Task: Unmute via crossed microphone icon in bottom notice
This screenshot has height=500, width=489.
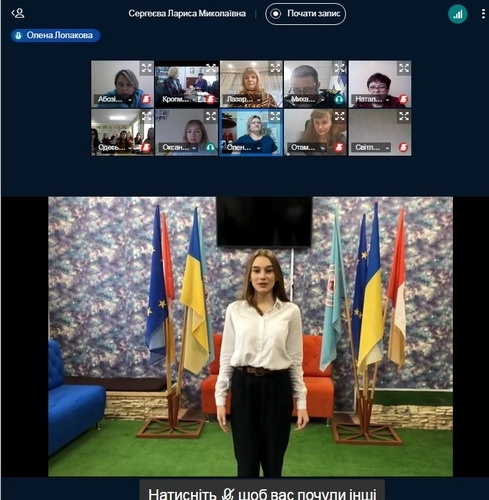Action: (x=228, y=494)
